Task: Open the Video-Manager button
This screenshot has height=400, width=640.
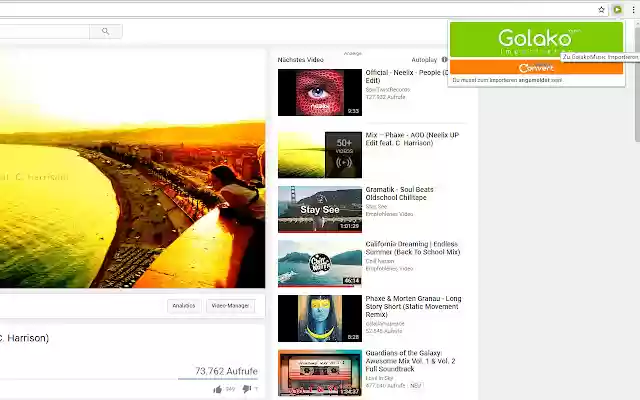Action: pos(231,306)
